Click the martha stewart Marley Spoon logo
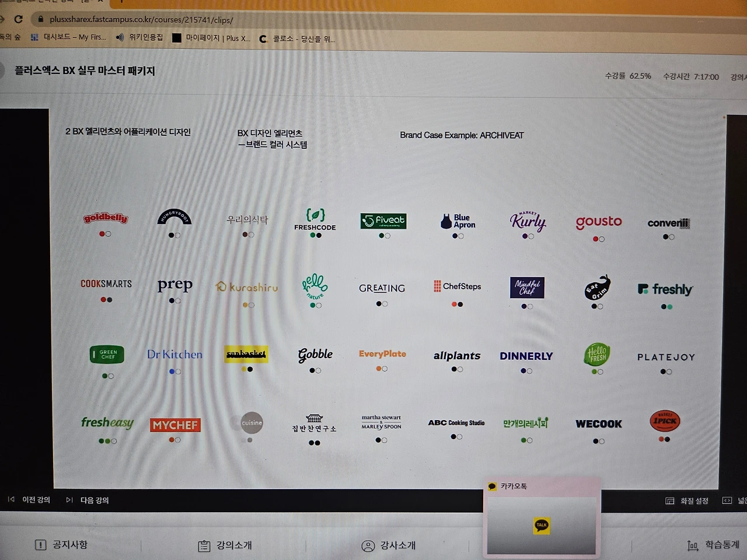 coord(381,422)
